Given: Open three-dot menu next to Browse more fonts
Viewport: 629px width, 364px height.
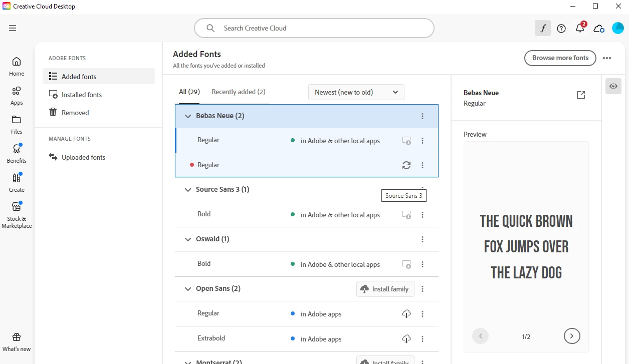Looking at the screenshot, I should click(607, 58).
